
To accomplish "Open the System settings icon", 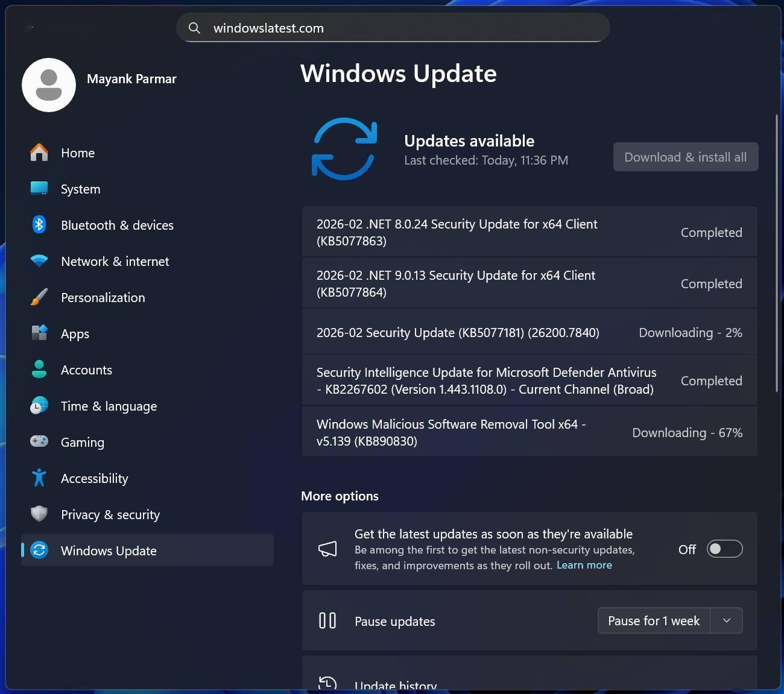I will click(39, 188).
